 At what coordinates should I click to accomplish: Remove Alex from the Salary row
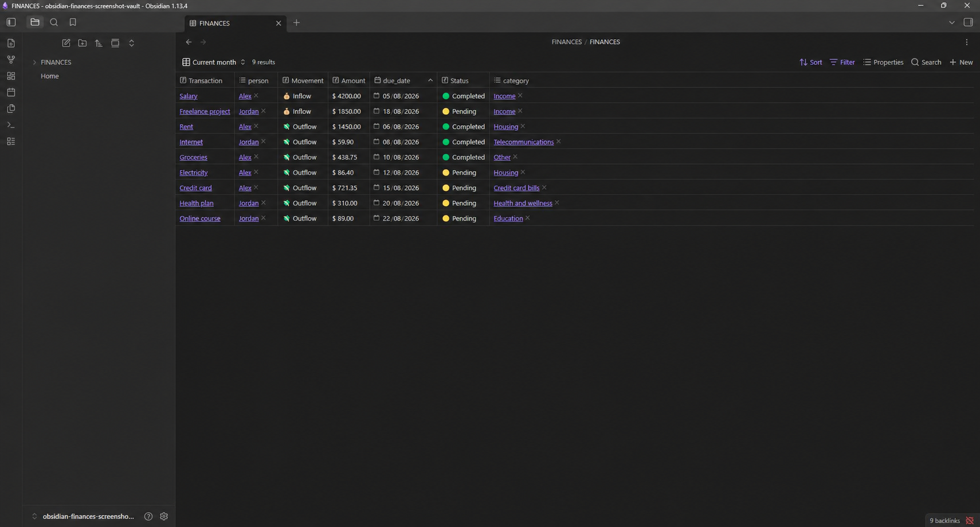tap(256, 96)
